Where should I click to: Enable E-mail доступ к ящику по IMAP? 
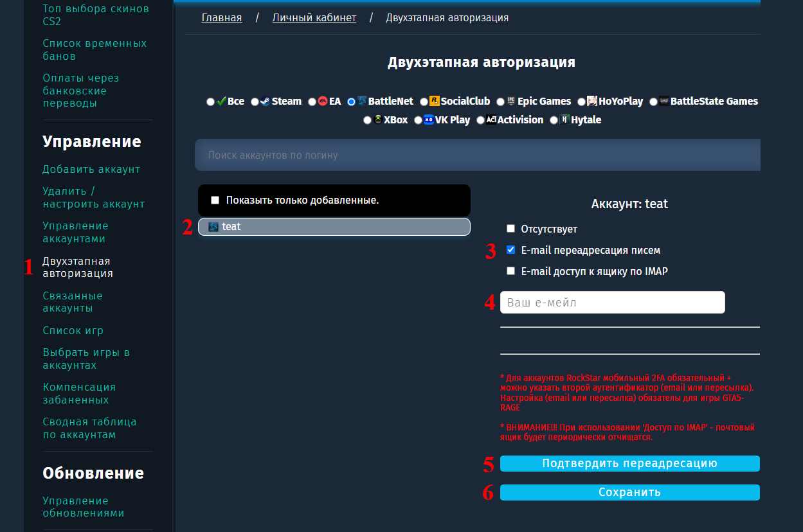click(x=511, y=271)
